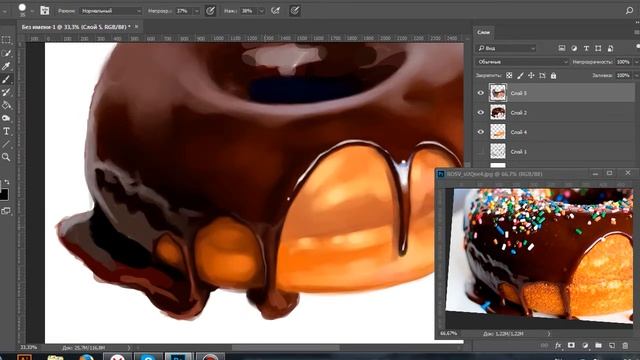640x360 pixels.
Task: Select the Eyedropper tool
Action: coord(6,66)
